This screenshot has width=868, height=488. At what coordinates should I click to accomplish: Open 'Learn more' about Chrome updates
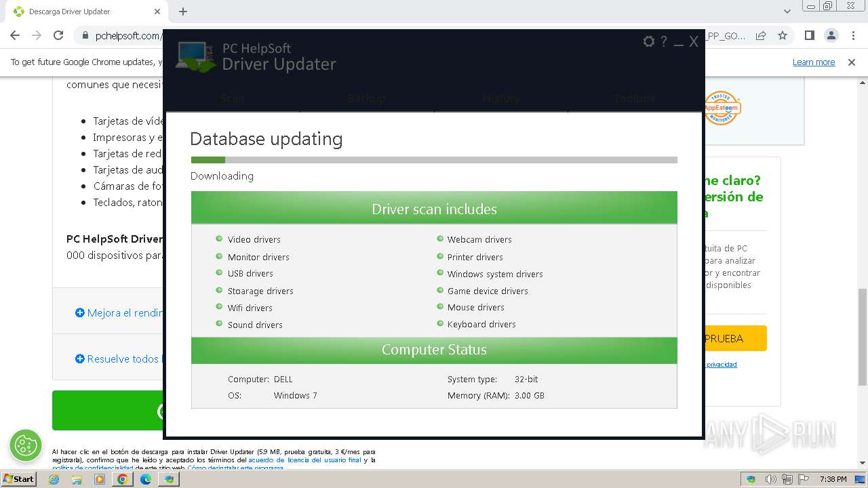pyautogui.click(x=814, y=62)
